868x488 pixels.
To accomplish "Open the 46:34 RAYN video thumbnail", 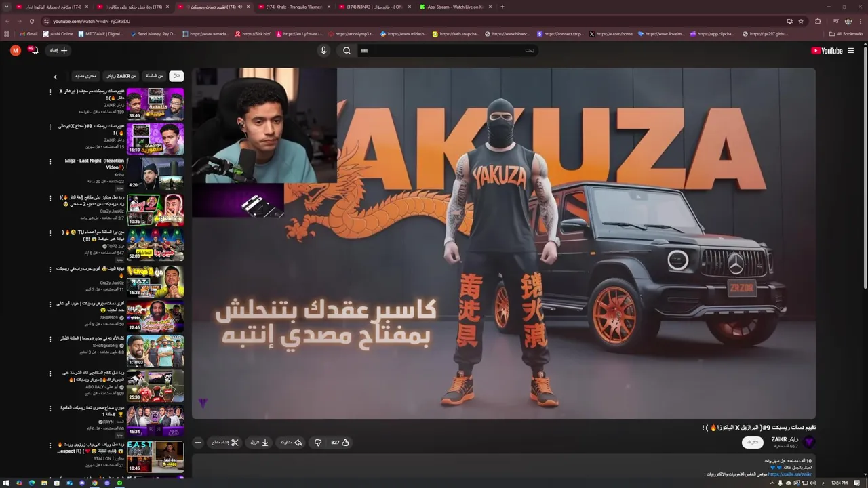I will tap(155, 420).
